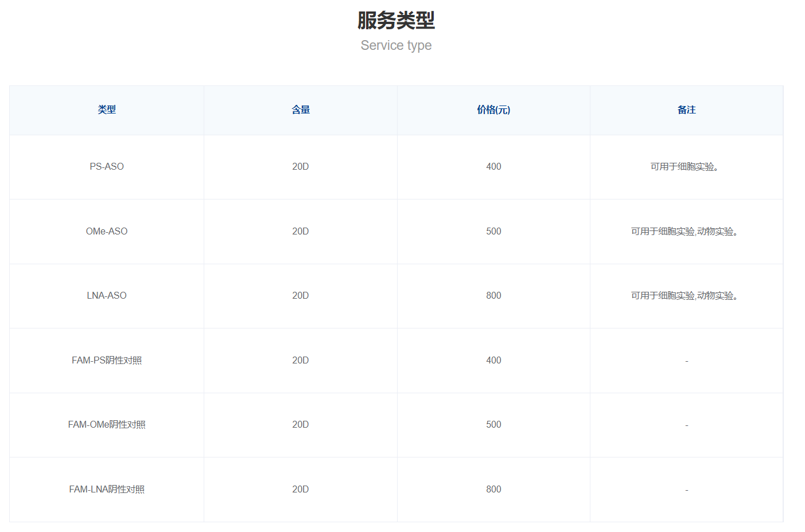Select the PS-ASO remark 可用于细胞实验

[685, 166]
